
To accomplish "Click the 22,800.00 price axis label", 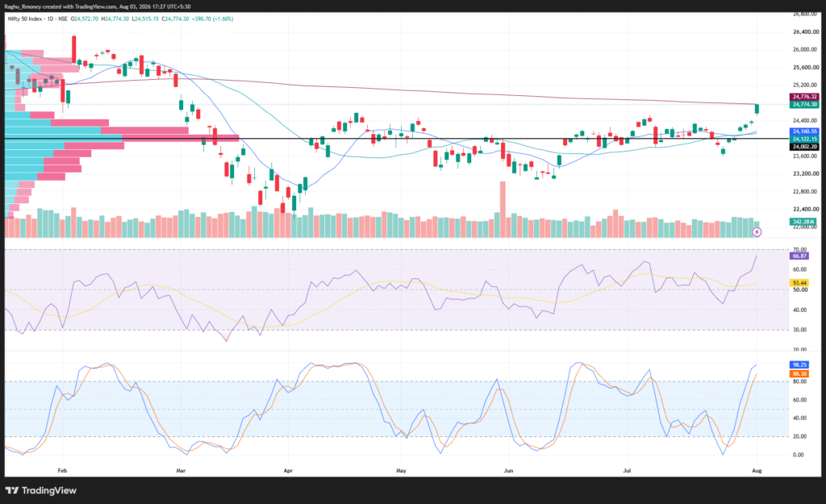I will (x=806, y=191).
